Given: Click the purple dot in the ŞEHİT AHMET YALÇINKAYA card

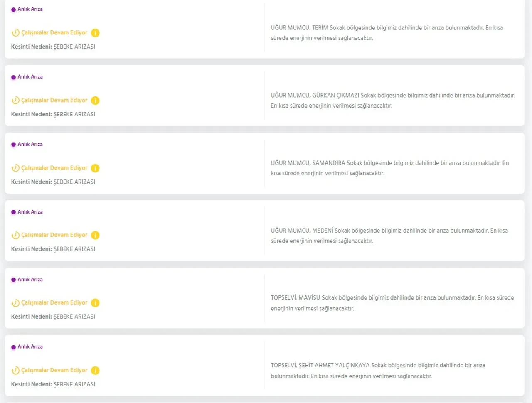Looking at the screenshot, I should (13, 347).
